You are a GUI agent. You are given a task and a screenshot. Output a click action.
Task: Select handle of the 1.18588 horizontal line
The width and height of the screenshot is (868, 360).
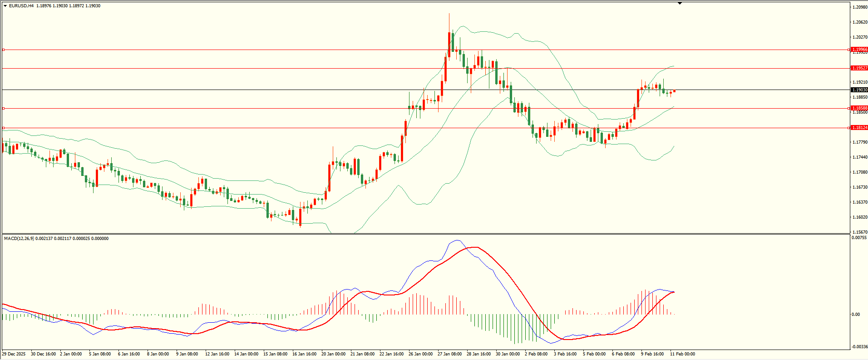4,108
